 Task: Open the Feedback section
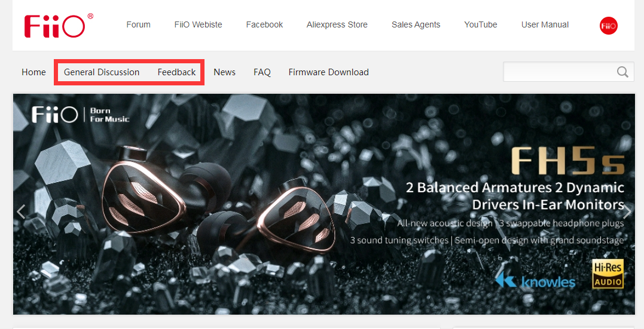pos(176,72)
